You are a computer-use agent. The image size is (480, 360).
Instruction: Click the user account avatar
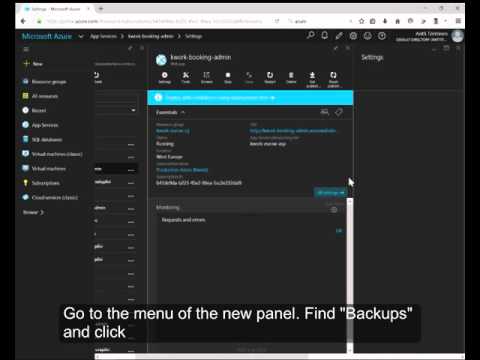click(457, 36)
